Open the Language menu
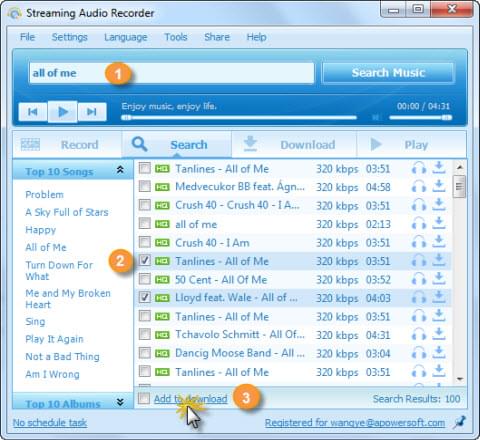The width and height of the screenshot is (480, 440). (x=125, y=37)
